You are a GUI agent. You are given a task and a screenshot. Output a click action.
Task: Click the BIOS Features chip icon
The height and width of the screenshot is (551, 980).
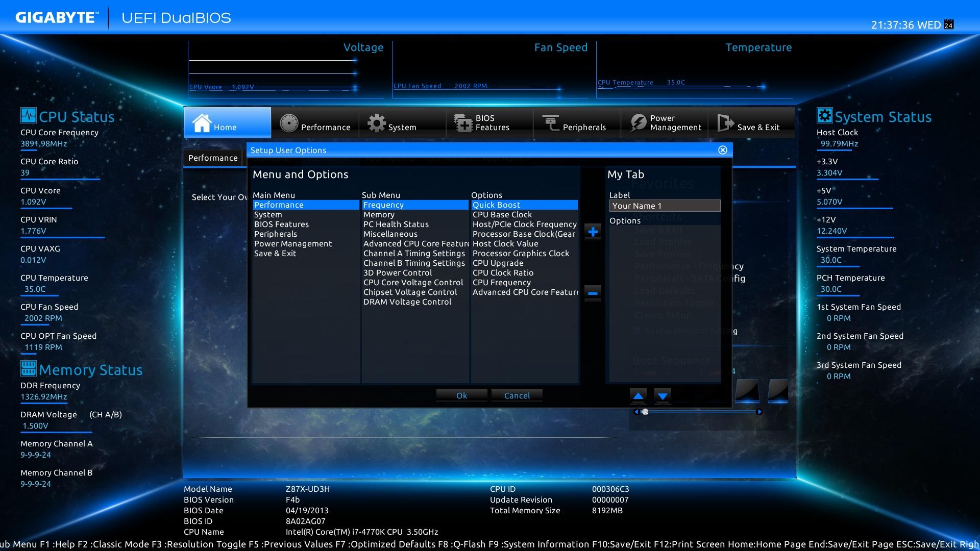pyautogui.click(x=463, y=123)
